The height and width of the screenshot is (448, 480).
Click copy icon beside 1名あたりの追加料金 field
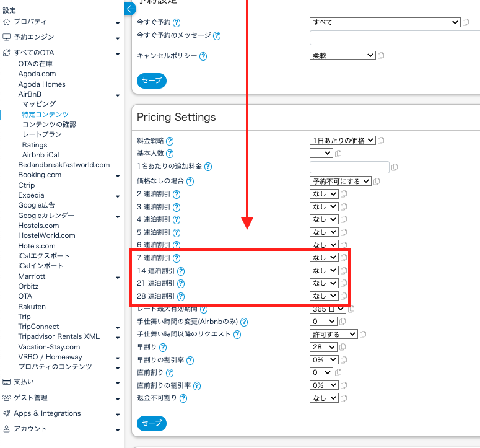point(395,167)
